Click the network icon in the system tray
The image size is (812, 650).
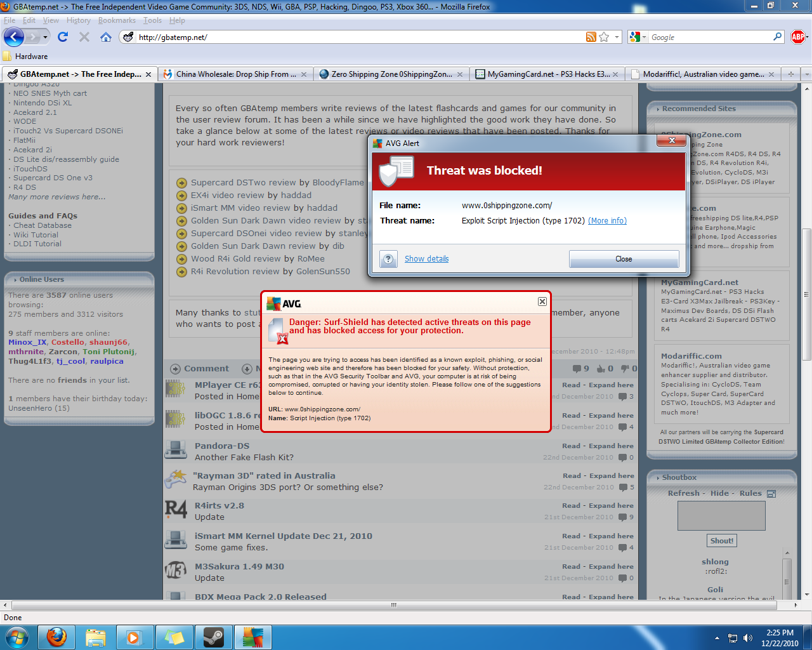click(733, 638)
